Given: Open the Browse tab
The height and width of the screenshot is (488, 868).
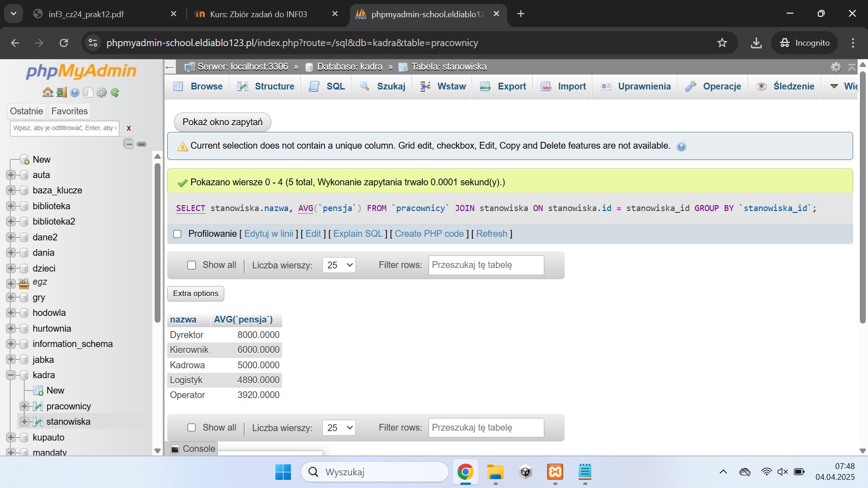Looking at the screenshot, I should click(198, 86).
